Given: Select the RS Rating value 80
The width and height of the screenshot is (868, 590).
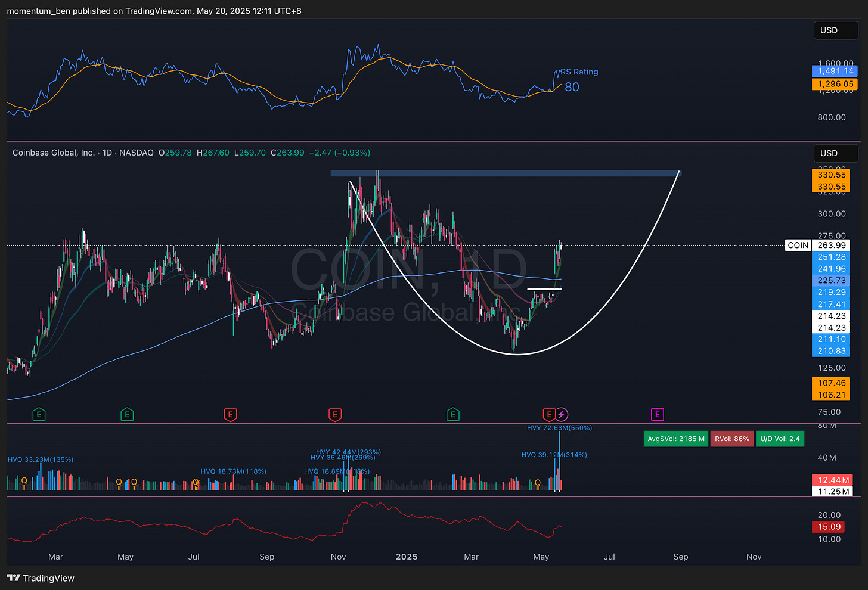Looking at the screenshot, I should click(x=572, y=87).
